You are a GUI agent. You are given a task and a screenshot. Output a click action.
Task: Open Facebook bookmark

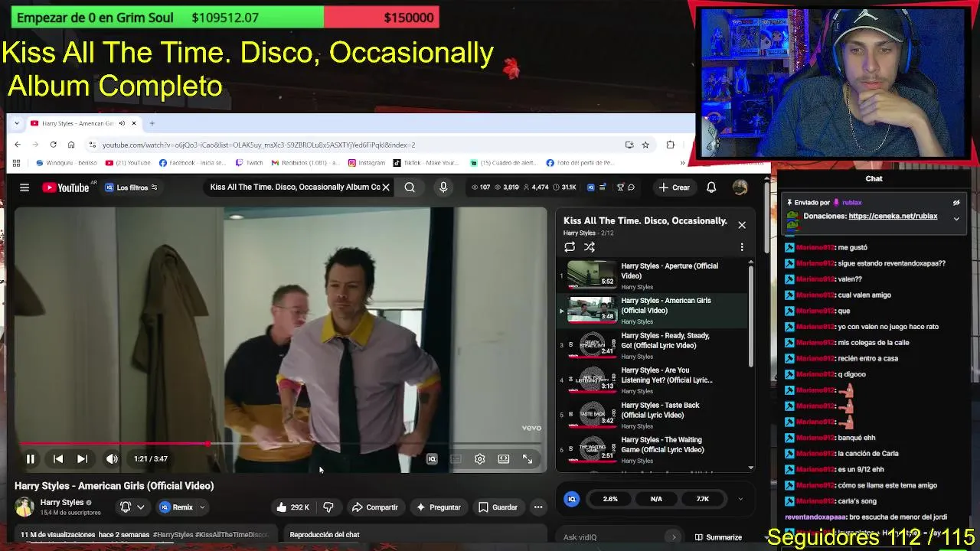point(192,163)
